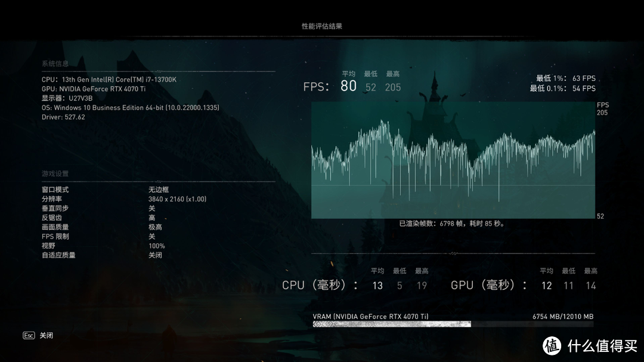Click the CPU highest value 19
Viewport: 644px width, 362px height.
(422, 286)
